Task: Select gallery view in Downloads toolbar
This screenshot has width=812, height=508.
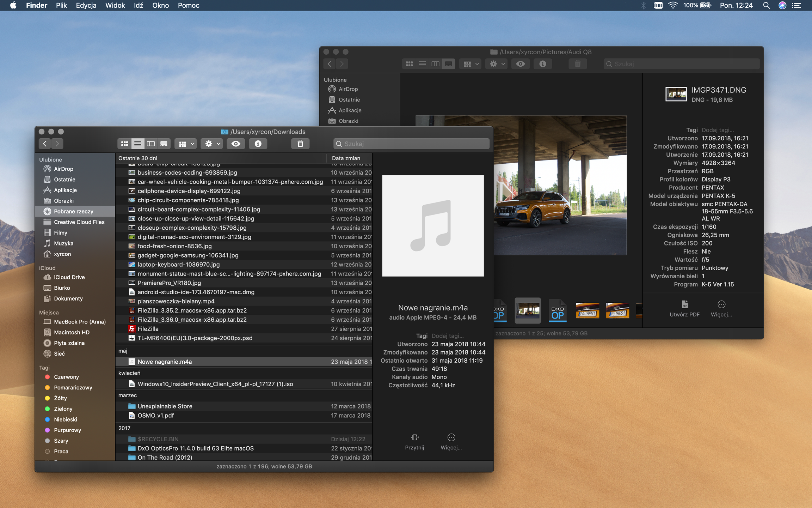Action: 164,144
